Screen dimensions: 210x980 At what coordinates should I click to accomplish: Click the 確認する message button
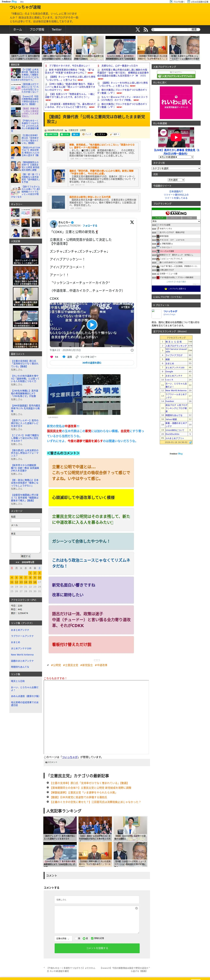point(26,556)
